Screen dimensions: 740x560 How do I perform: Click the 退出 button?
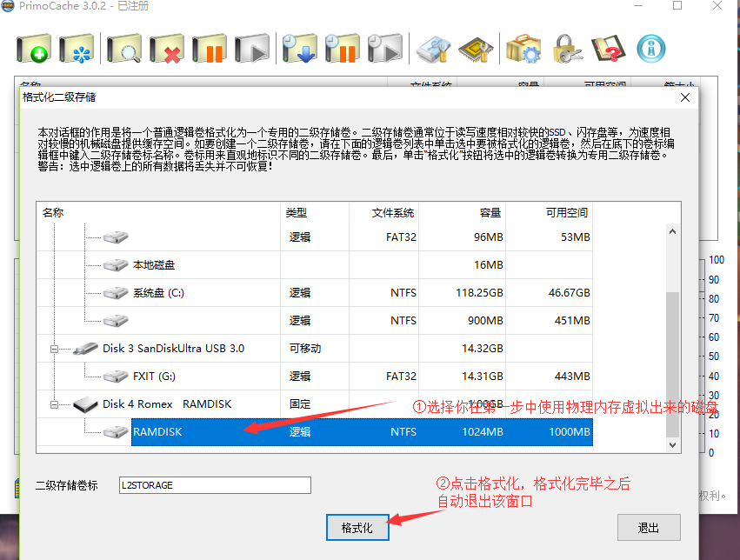tap(649, 528)
